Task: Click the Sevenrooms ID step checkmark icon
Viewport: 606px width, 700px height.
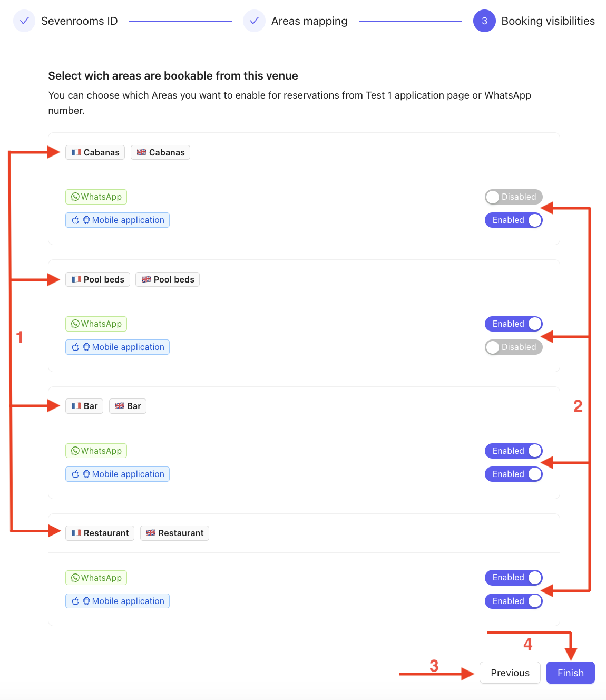Action: [x=24, y=21]
